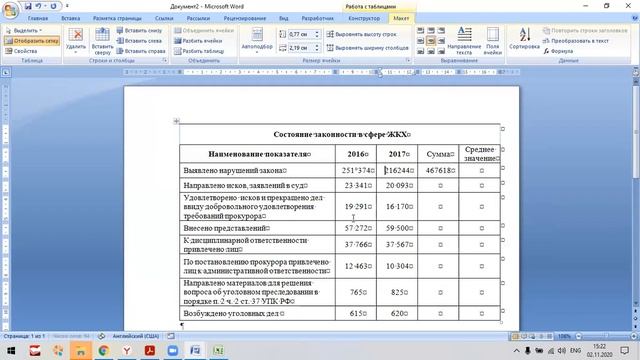Open Строки и столбцы dialog launcher

[x=164, y=60]
